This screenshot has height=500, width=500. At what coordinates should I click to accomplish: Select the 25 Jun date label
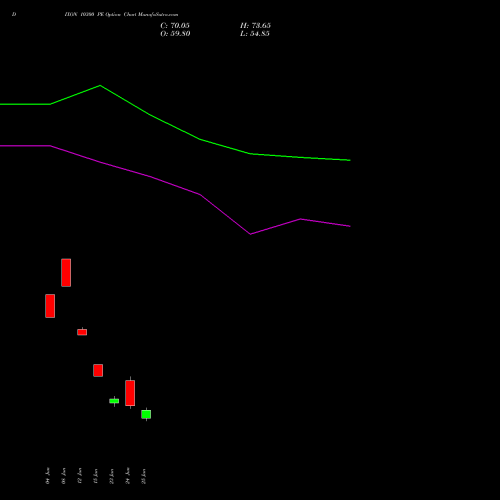pos(144,476)
